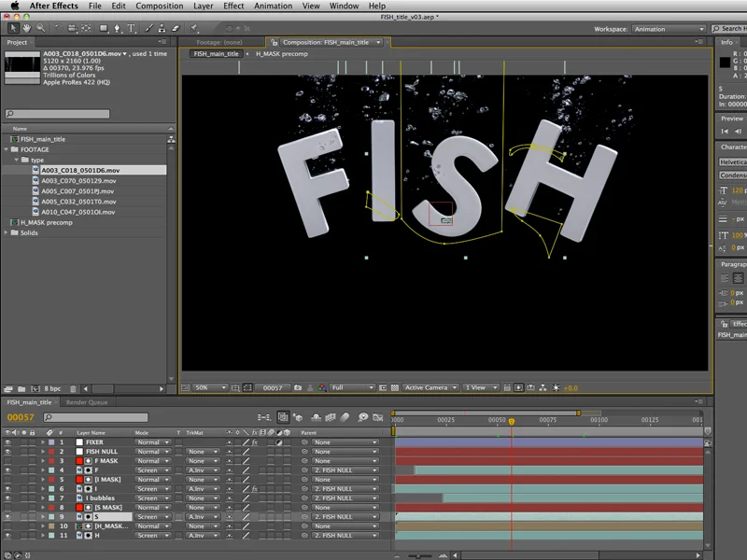Click the playhead current-time indicator
Viewport: 747px width, 560px height.
click(512, 422)
